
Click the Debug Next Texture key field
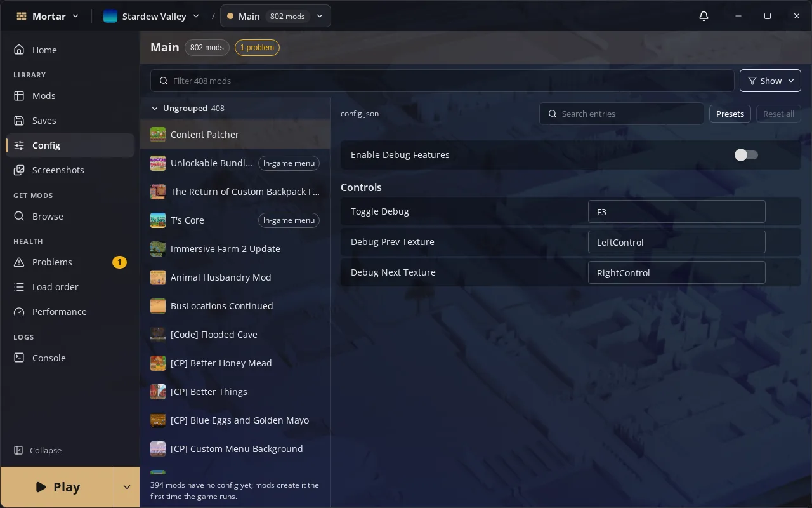point(676,272)
